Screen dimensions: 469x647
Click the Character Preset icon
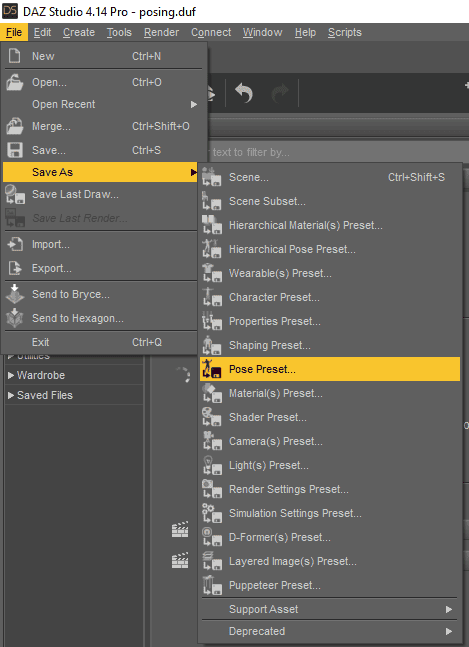[212, 297]
